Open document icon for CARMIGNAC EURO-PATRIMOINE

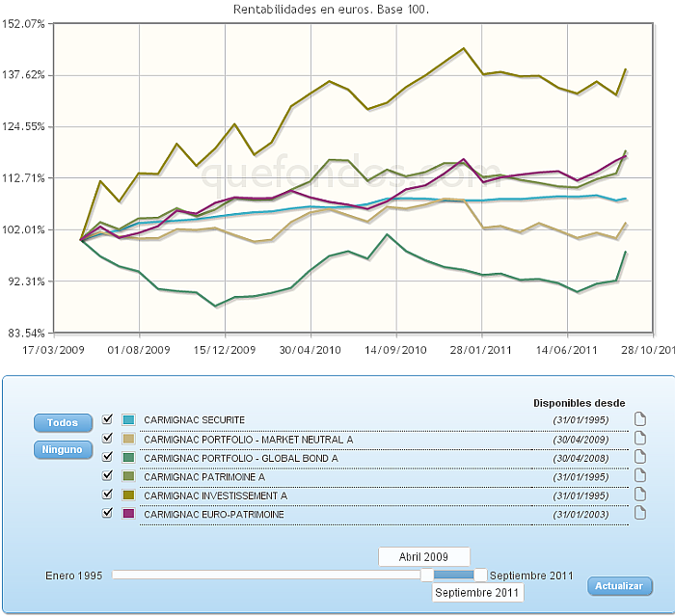coord(640,513)
